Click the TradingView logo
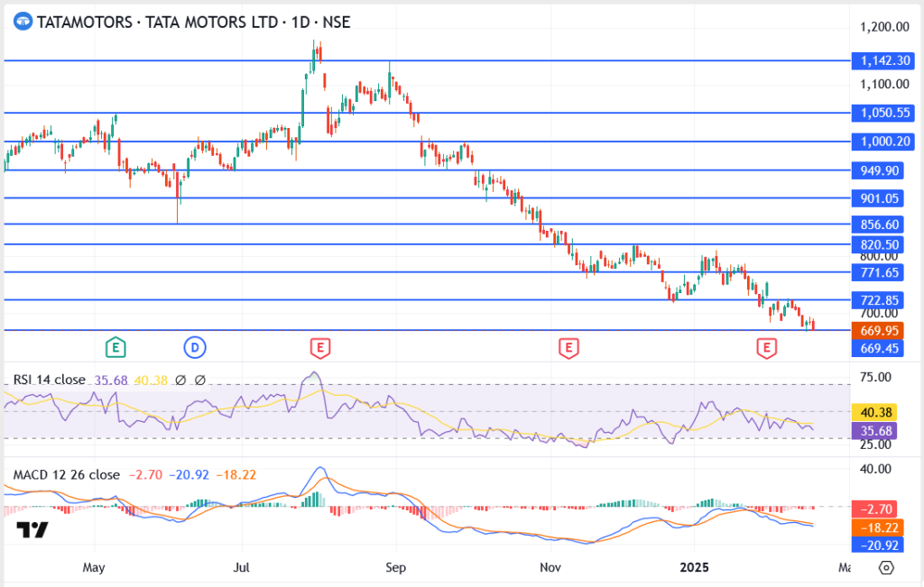 pos(32,530)
